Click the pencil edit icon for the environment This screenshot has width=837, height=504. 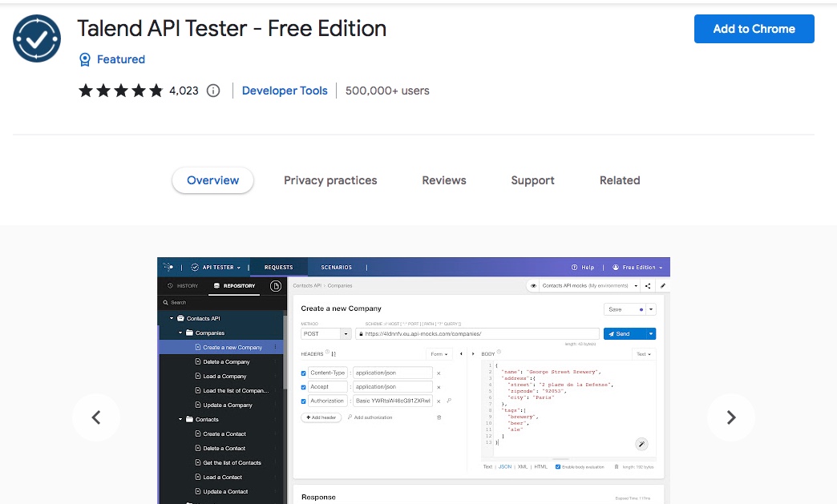pos(663,286)
